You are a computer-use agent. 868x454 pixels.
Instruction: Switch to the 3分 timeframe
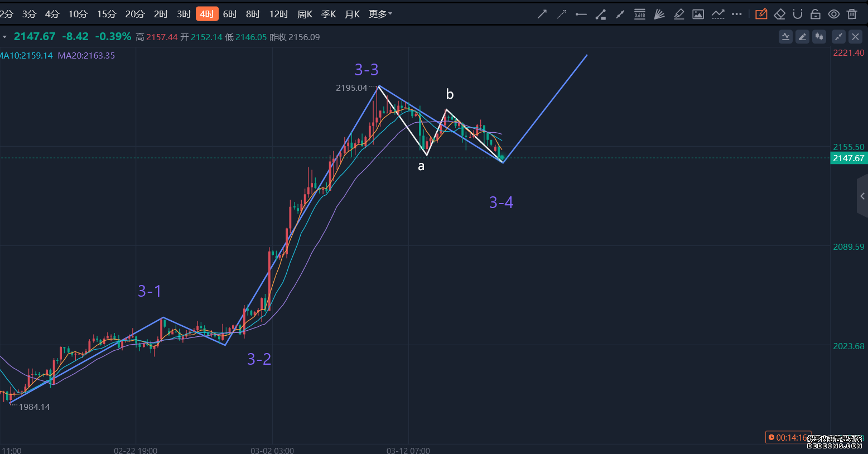[29, 14]
